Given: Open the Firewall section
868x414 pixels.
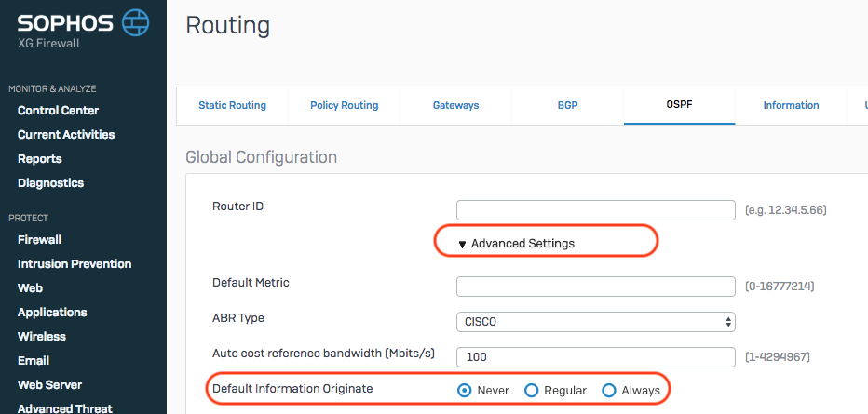Looking at the screenshot, I should (x=41, y=240).
